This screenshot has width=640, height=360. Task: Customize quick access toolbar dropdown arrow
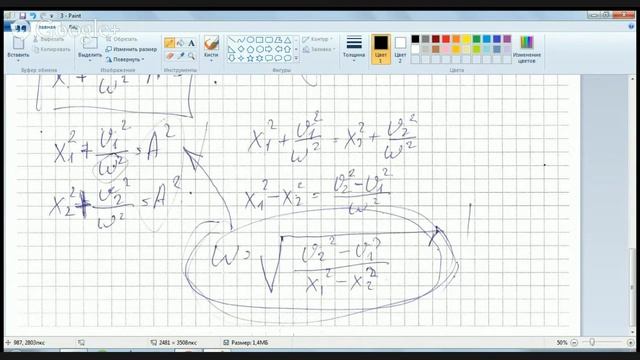pos(52,16)
